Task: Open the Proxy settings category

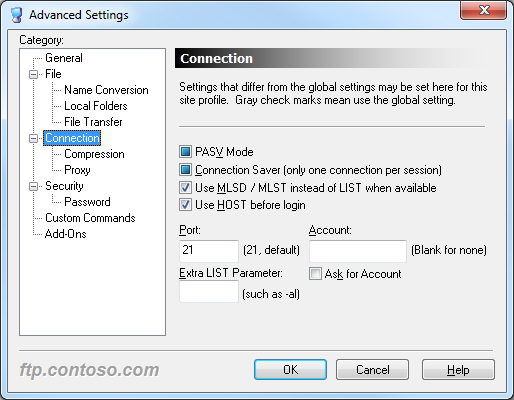Action: click(77, 170)
